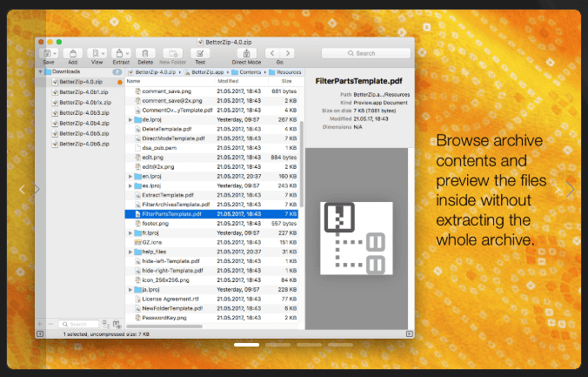Expand the de.lproj folder

(x=130, y=120)
